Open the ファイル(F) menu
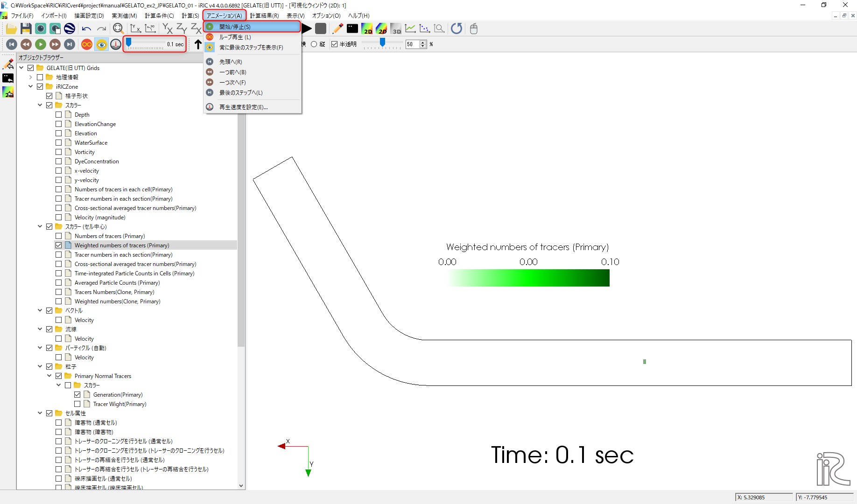 [22, 15]
